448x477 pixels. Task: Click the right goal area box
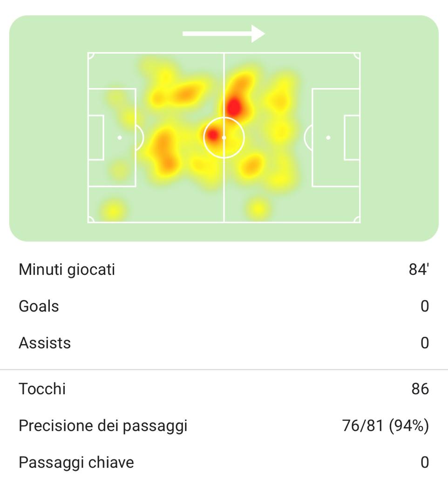pos(352,138)
